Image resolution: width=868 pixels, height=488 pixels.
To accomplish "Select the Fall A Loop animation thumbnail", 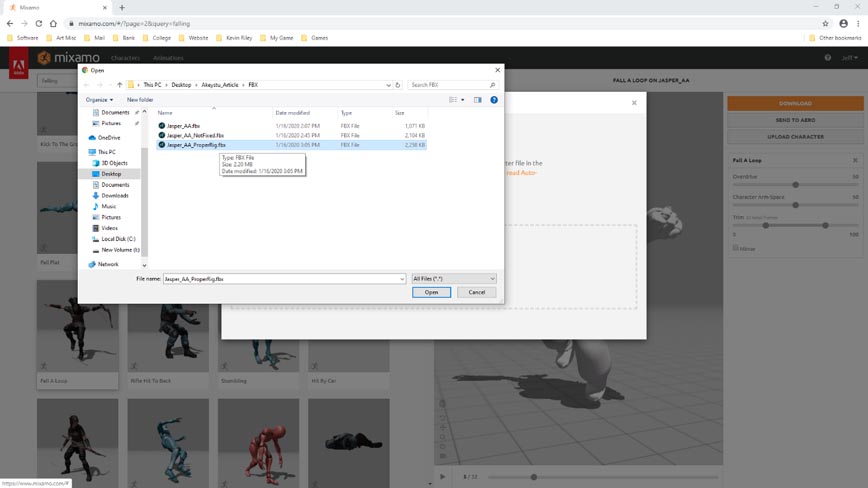I will click(x=78, y=326).
